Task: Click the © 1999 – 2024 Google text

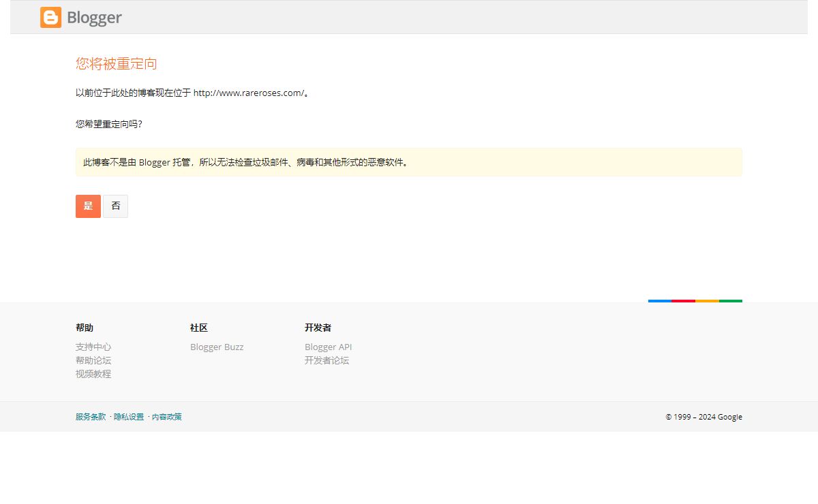Action: point(704,417)
